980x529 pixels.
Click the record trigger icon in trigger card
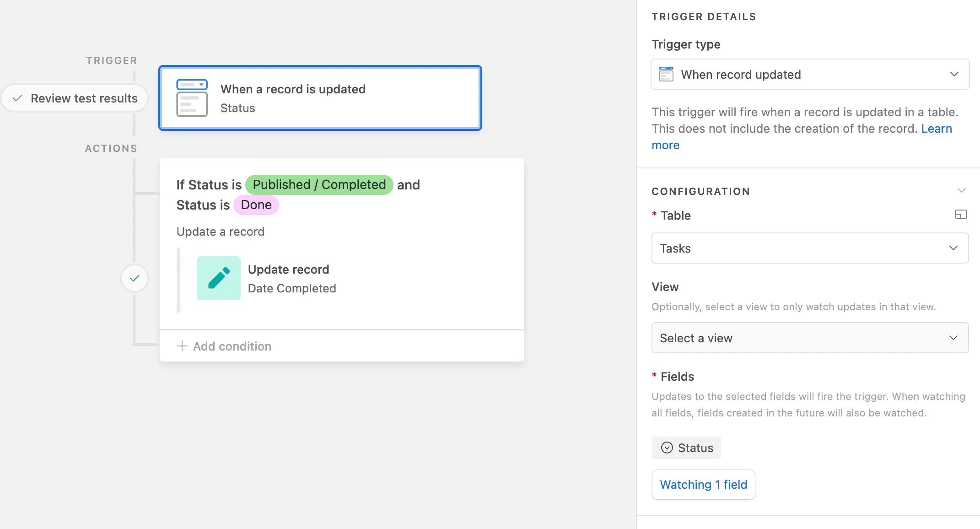(192, 98)
